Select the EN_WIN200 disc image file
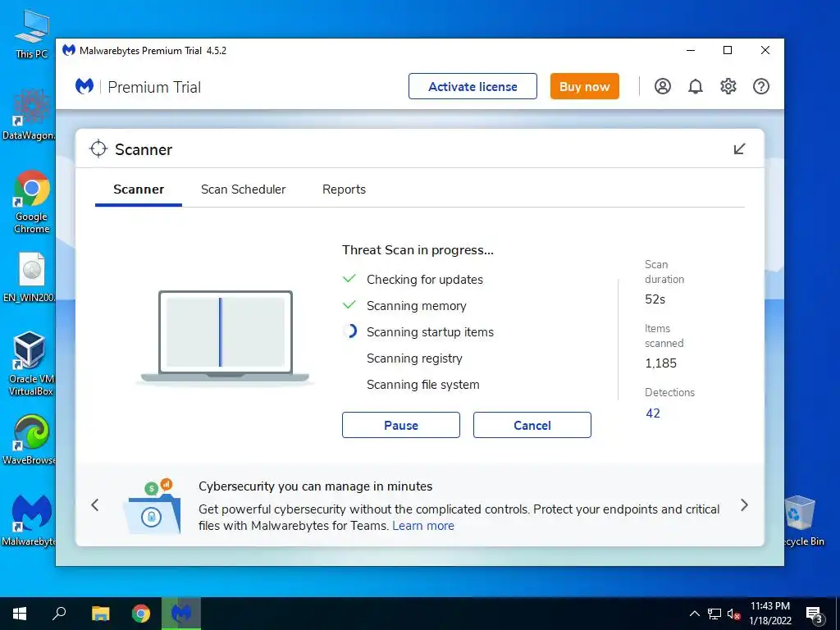The image size is (840, 630). [29, 277]
